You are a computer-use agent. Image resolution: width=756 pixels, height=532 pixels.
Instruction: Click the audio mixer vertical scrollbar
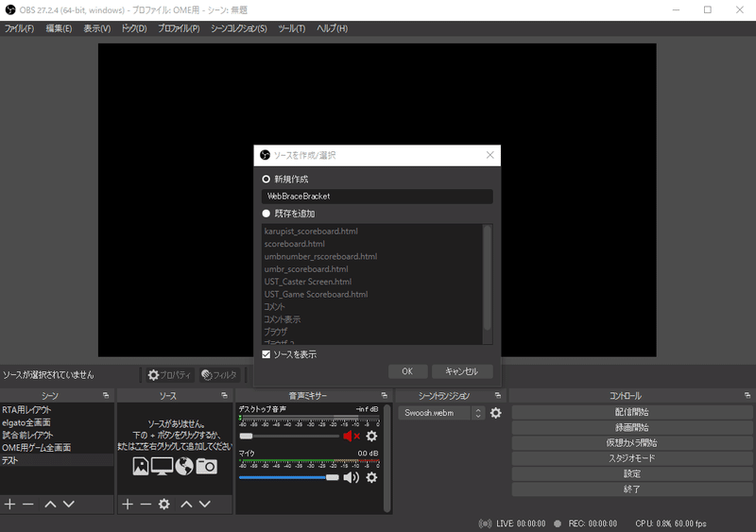[x=387, y=458]
